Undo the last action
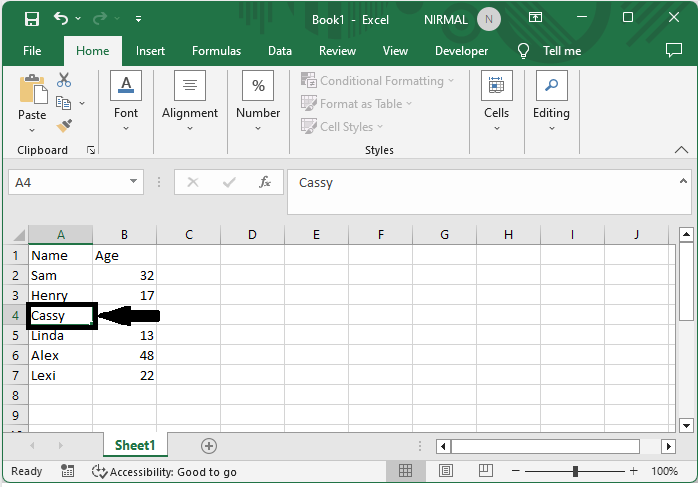The image size is (700, 487). point(61,19)
